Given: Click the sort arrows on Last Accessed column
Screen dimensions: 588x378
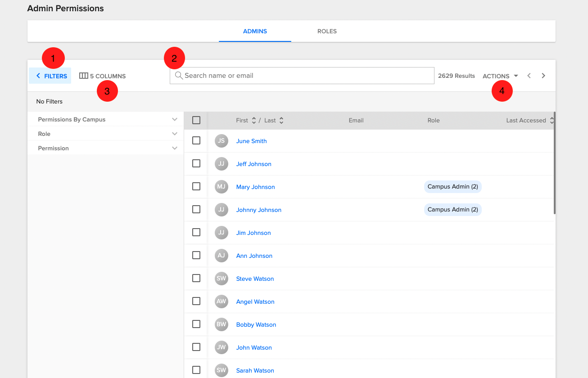Looking at the screenshot, I should [551, 120].
